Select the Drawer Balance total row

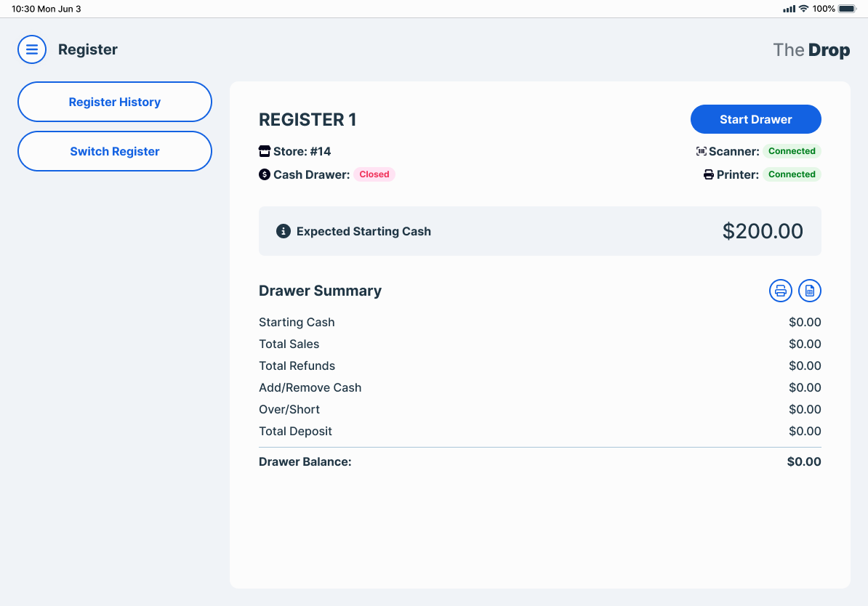[x=539, y=461]
